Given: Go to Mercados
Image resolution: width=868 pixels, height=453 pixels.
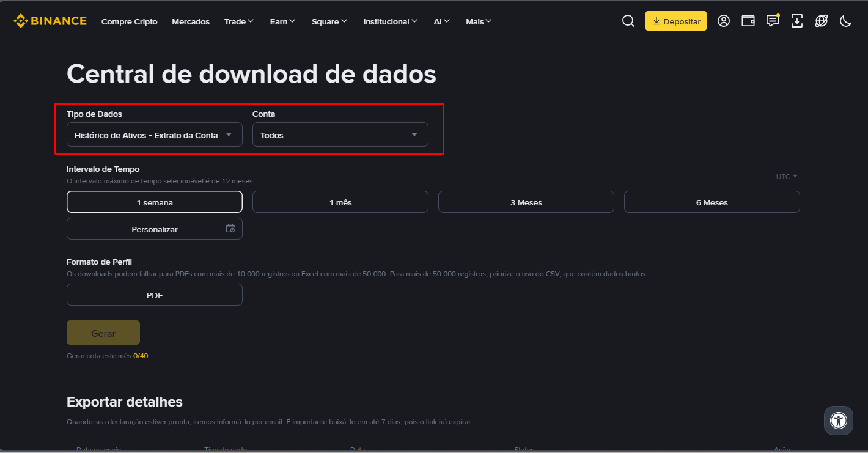Looking at the screenshot, I should click(x=191, y=21).
